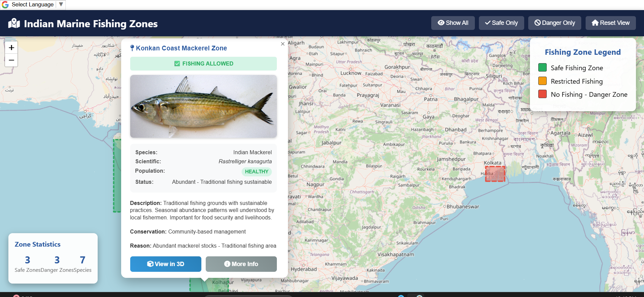Click the Konkan Coast Mackerel Zone heading
Screen dimensions: 644x297
tap(181, 48)
